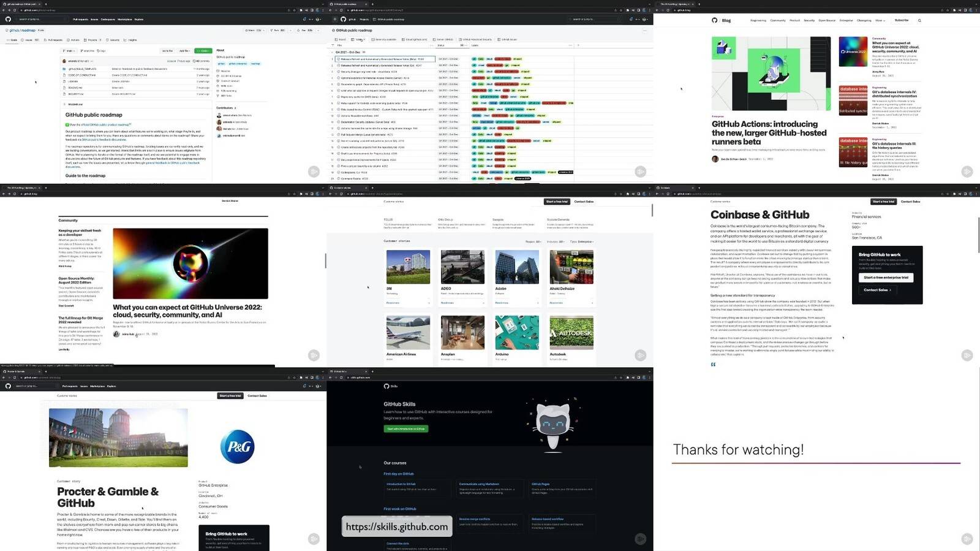Click GitHub logo in project board window

pos(344,19)
